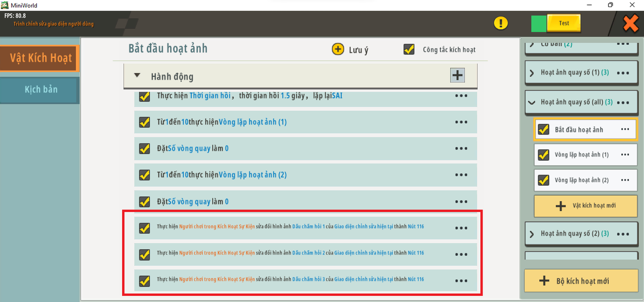Uncheck Vòng lặp hoạt ảnh (2) trigger checkbox in sidebar
The image size is (644, 302).
click(543, 180)
